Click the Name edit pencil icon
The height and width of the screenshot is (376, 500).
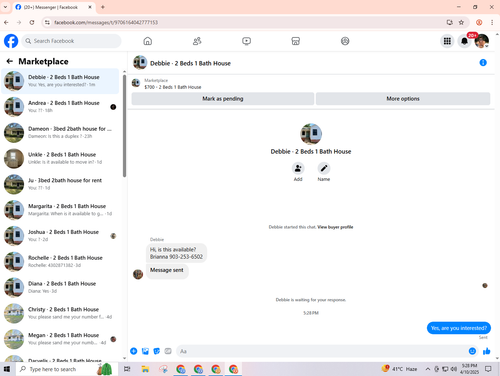324,168
